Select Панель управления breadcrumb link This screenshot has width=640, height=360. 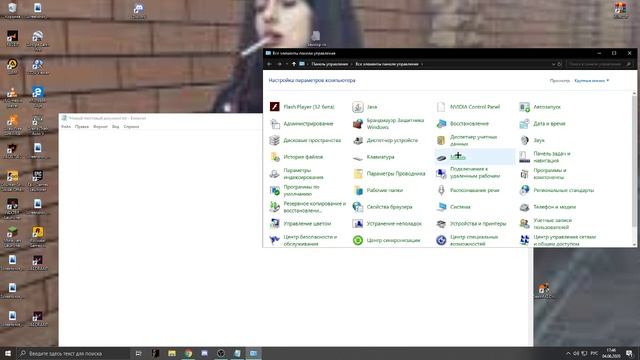(x=329, y=64)
